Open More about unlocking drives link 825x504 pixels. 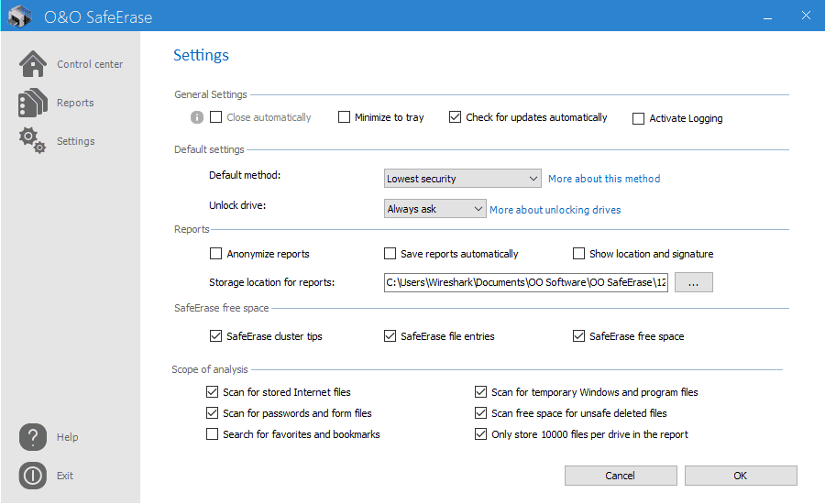click(x=555, y=210)
